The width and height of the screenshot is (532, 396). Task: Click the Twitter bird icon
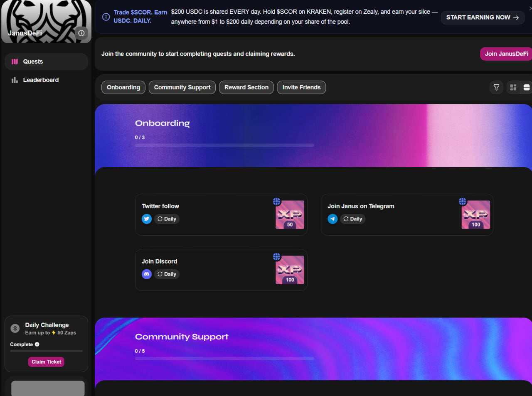click(147, 219)
